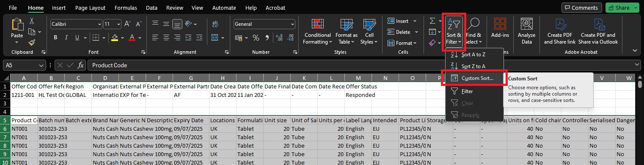Select the Cut scissors icon
The height and width of the screenshot is (165, 644).
pyautogui.click(x=32, y=21)
